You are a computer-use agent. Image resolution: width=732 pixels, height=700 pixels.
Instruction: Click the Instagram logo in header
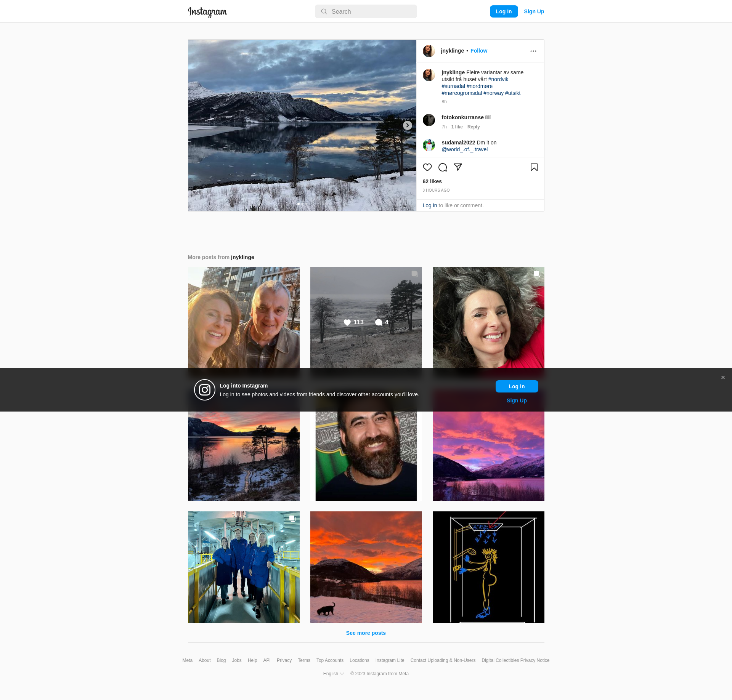click(207, 12)
